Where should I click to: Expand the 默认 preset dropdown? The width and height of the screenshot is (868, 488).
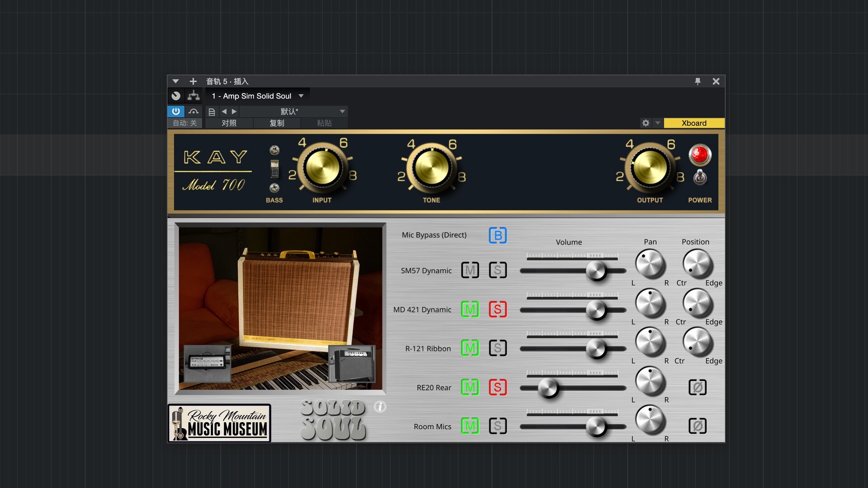pyautogui.click(x=342, y=111)
